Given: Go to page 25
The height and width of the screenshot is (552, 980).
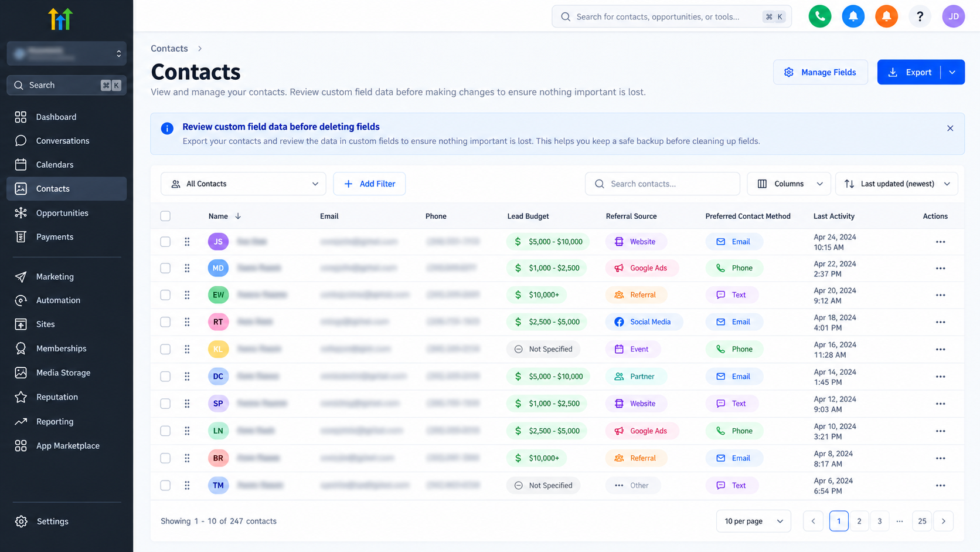Looking at the screenshot, I should click(922, 521).
